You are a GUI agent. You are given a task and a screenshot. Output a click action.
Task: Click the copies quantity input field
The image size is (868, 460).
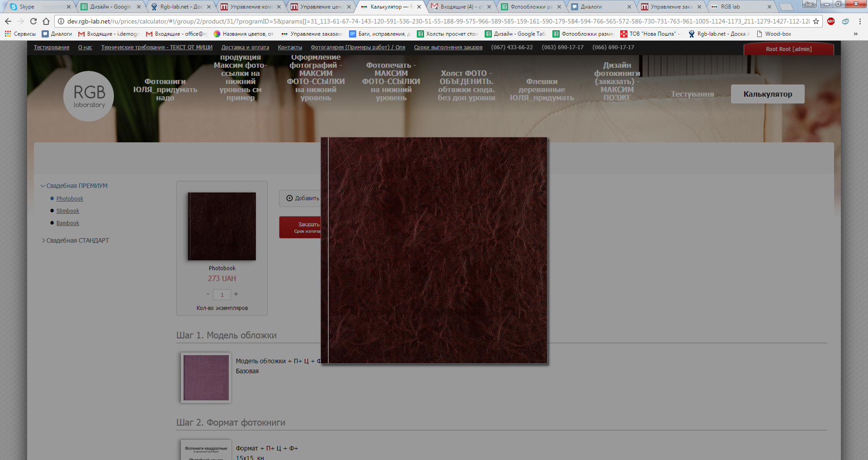tap(222, 295)
